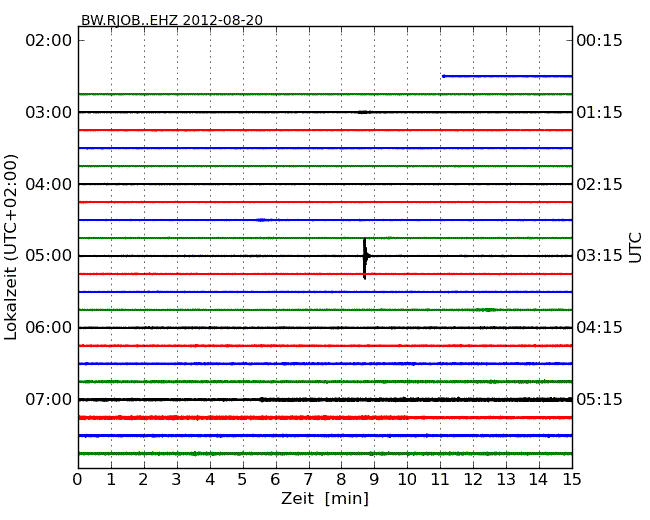Screen dimensions: 650x520
Task: Select the 06:00 local time label
Action: (x=49, y=328)
